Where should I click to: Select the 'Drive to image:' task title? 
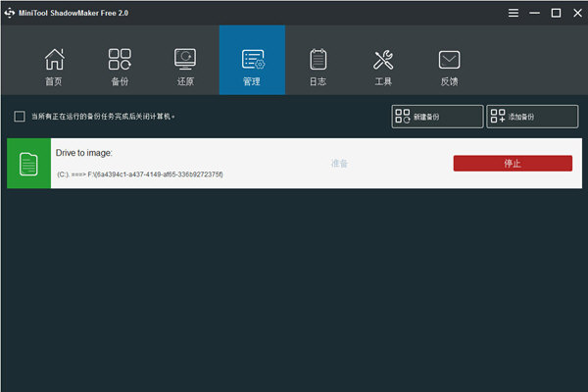point(84,153)
